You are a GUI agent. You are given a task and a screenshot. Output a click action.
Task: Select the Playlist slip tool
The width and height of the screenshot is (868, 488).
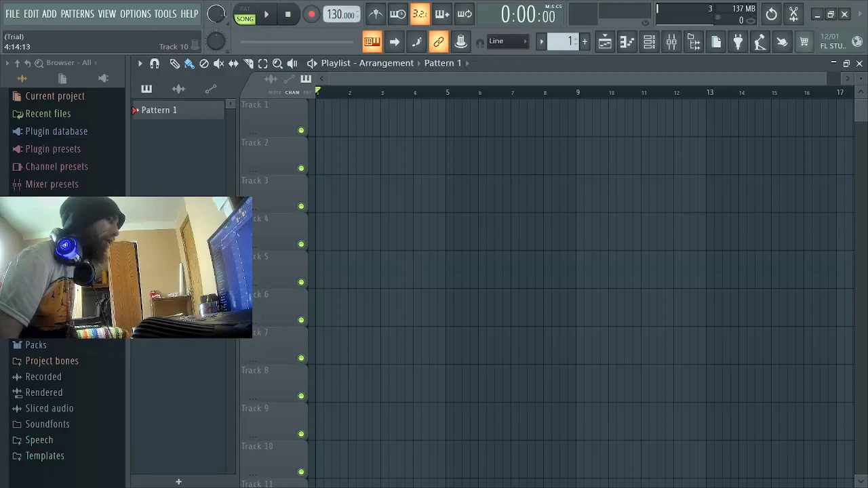coord(233,63)
